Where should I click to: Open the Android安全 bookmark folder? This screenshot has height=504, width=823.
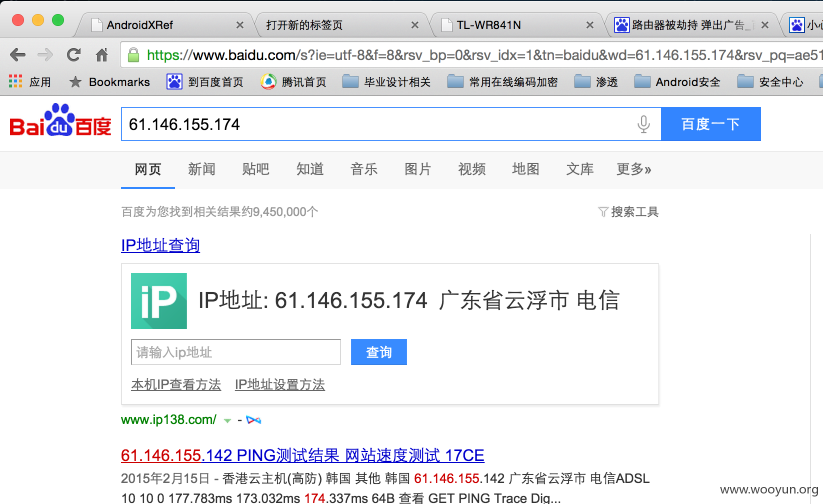677,81
